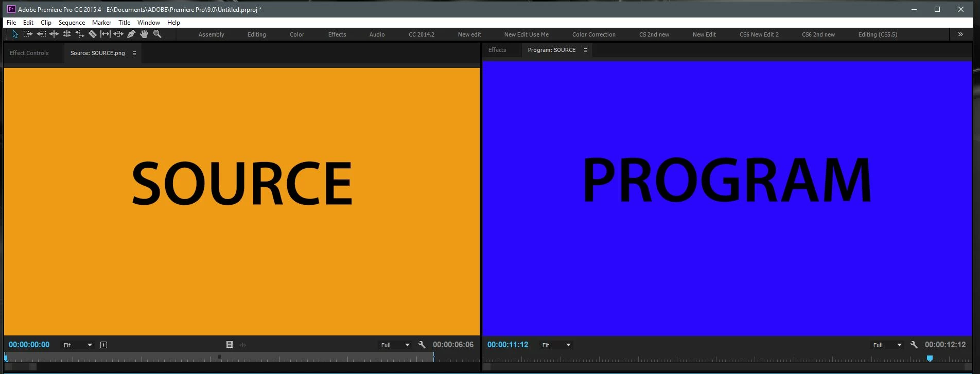Select the Razor tool
This screenshot has width=980, height=374.
tap(93, 34)
